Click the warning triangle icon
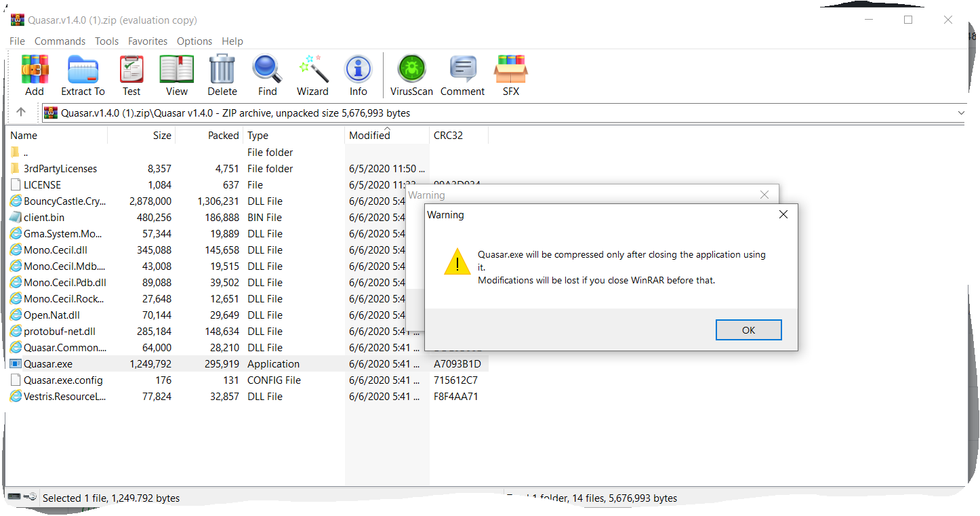This screenshot has height=516, width=980. tap(457, 261)
